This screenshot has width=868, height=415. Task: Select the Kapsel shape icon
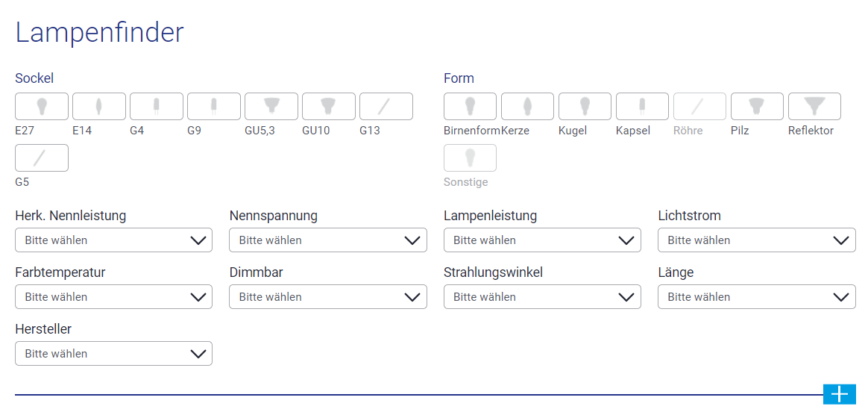point(642,107)
